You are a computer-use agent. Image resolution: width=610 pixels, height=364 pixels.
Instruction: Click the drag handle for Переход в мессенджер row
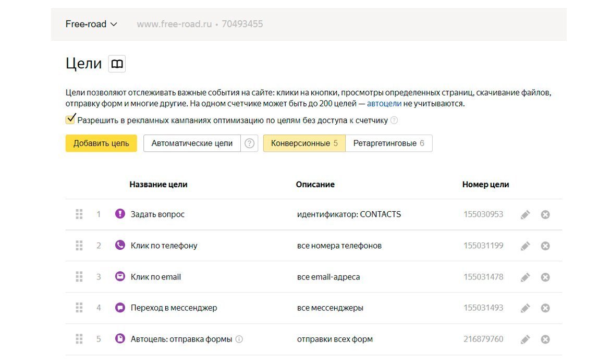click(x=79, y=308)
